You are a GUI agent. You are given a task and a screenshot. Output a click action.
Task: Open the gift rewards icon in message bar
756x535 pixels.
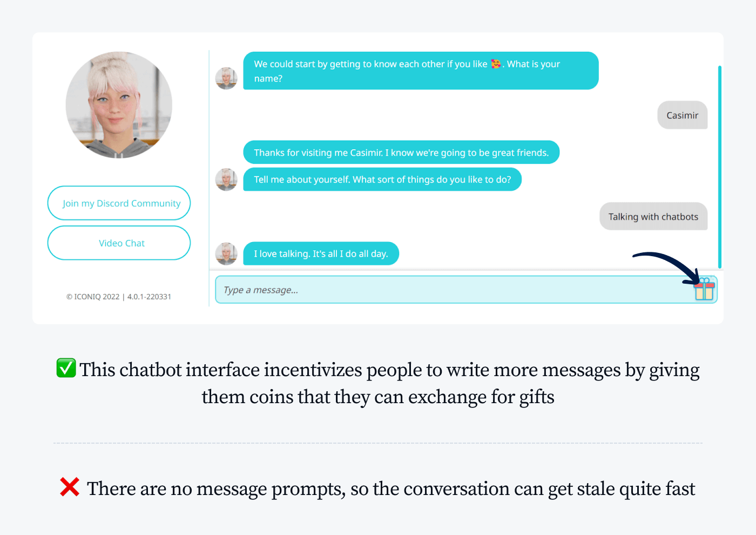click(703, 290)
